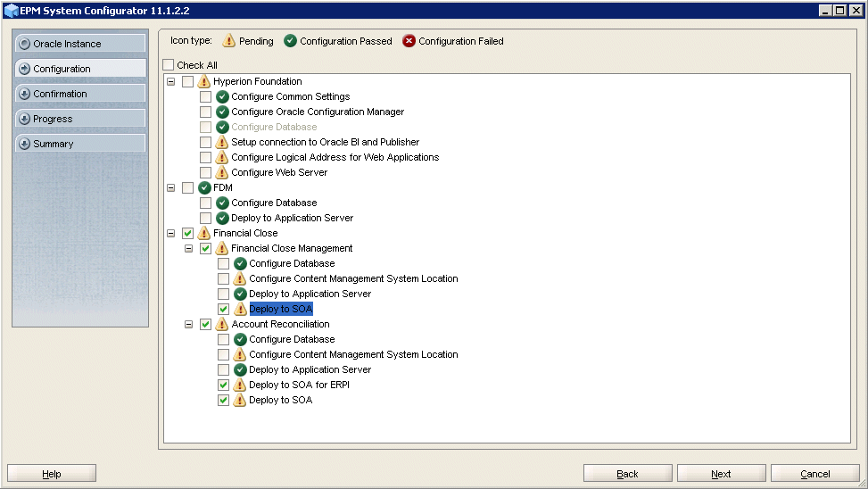This screenshot has height=489, width=868.
Task: Click the Account Reconciliation warning icon
Action: [222, 324]
